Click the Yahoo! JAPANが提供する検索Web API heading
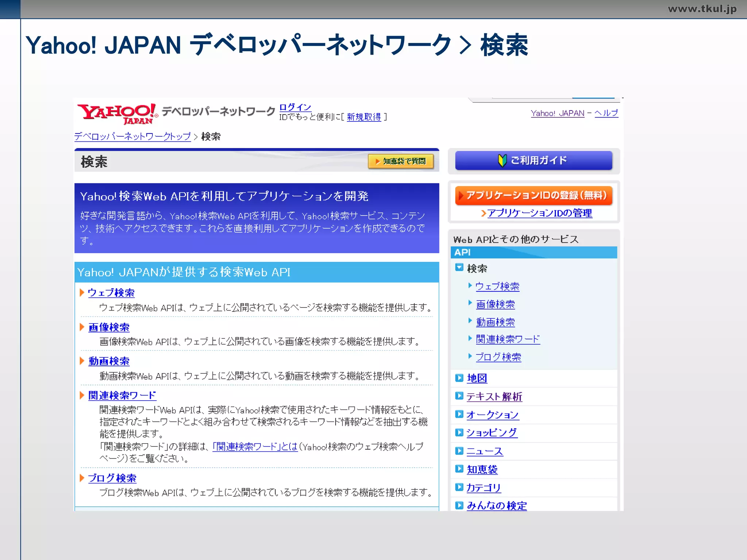This screenshot has width=747, height=560. coord(184,272)
